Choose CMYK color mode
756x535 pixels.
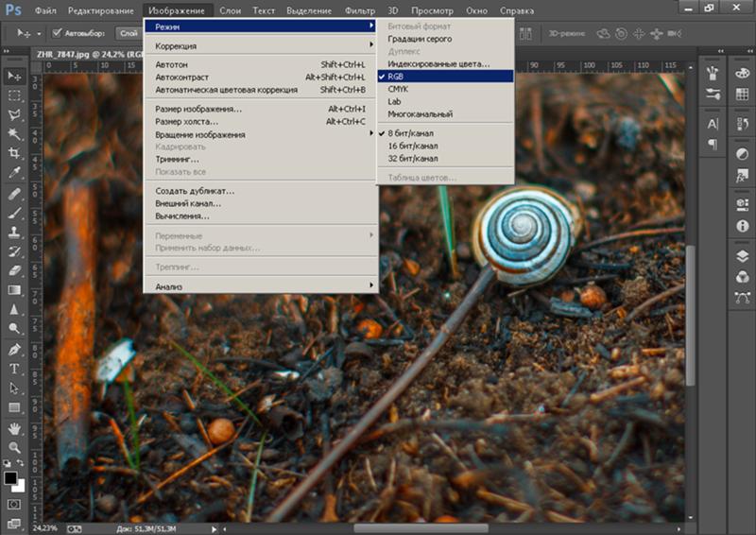click(445, 89)
